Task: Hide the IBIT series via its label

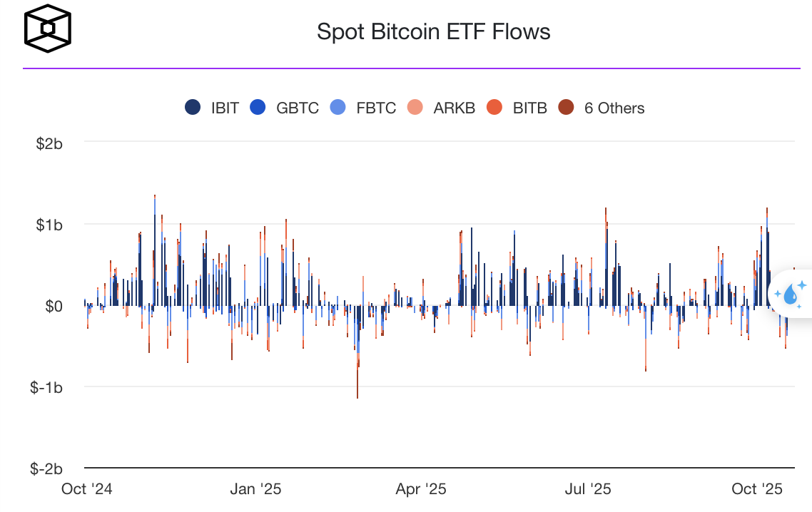Action: pos(225,108)
